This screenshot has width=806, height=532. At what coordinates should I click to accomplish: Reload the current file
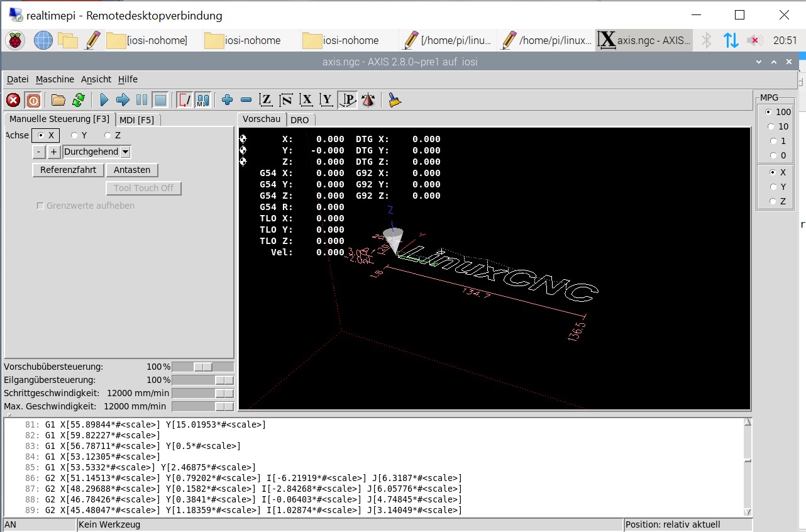tap(78, 100)
